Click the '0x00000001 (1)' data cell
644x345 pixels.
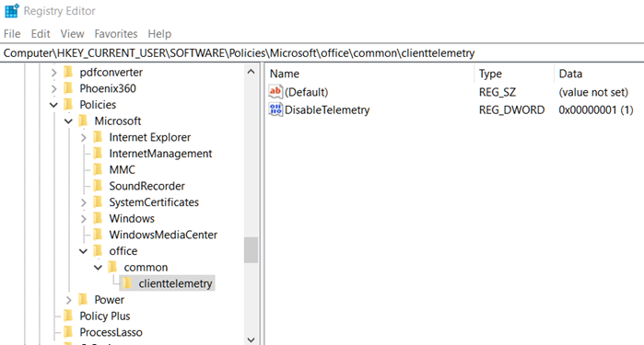tap(596, 110)
